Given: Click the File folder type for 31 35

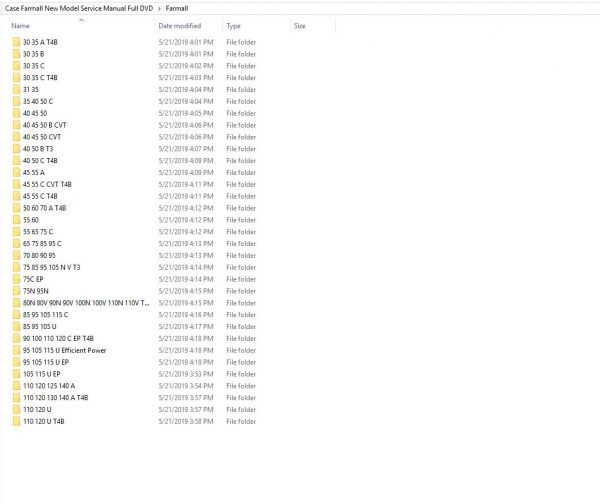Looking at the screenshot, I should (241, 90).
